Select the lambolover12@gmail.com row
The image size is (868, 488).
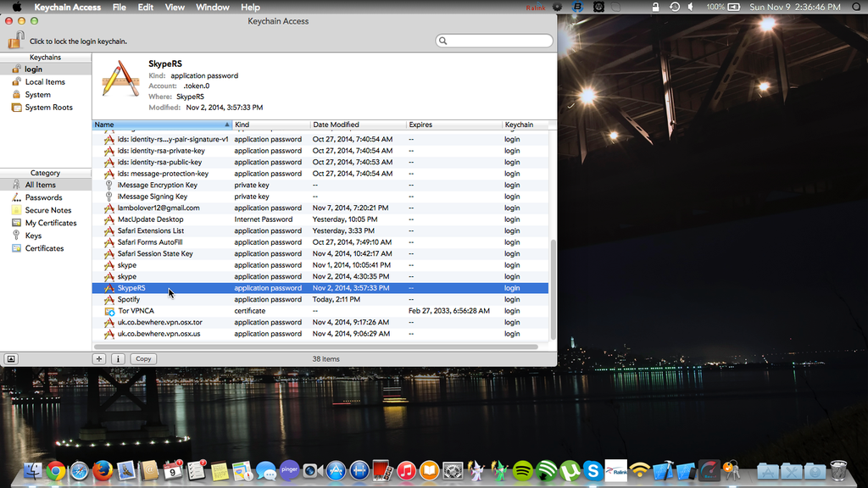point(320,208)
